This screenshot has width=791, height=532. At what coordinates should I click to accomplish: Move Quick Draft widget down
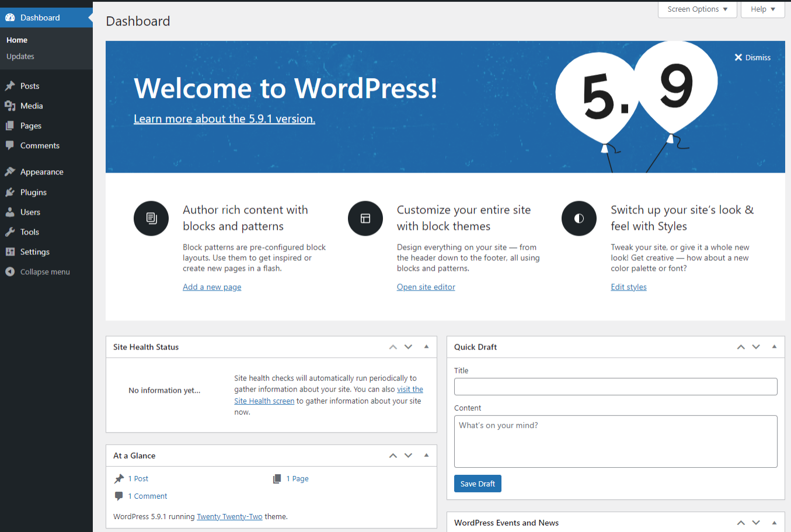coord(756,346)
